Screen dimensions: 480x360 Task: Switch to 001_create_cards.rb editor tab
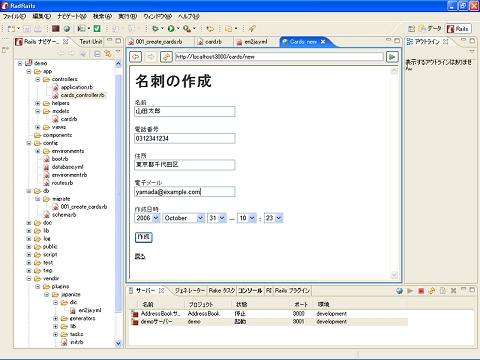[159, 42]
